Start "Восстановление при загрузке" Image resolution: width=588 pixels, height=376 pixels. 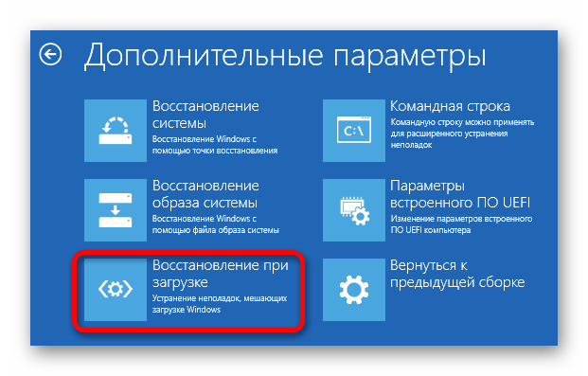pyautogui.click(x=221, y=274)
